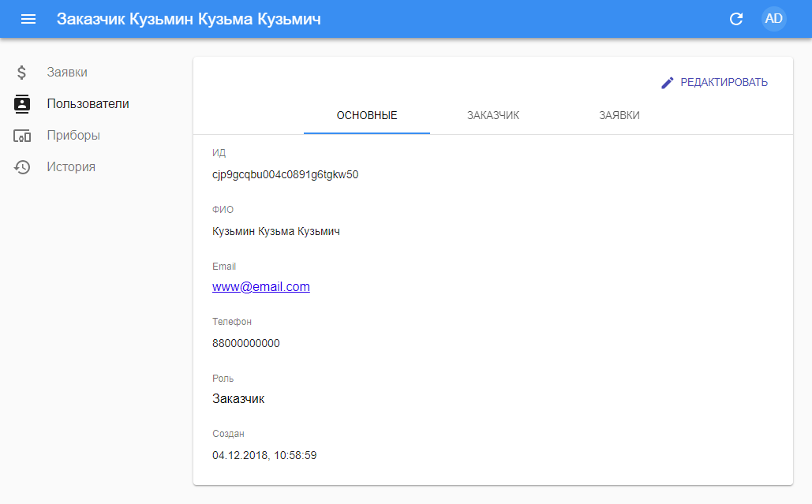Click the phone number 88000000000
Image resolution: width=812 pixels, height=504 pixels.
246,344
